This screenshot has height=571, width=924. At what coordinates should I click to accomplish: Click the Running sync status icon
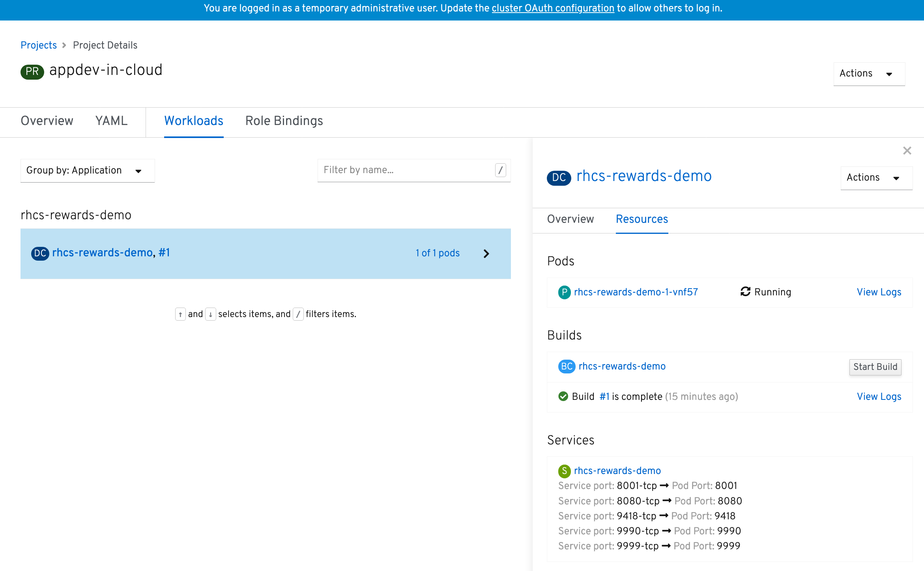pos(745,292)
